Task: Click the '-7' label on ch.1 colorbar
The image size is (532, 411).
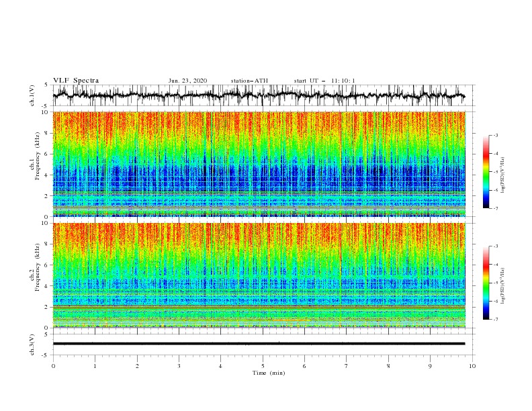Action: point(495,208)
